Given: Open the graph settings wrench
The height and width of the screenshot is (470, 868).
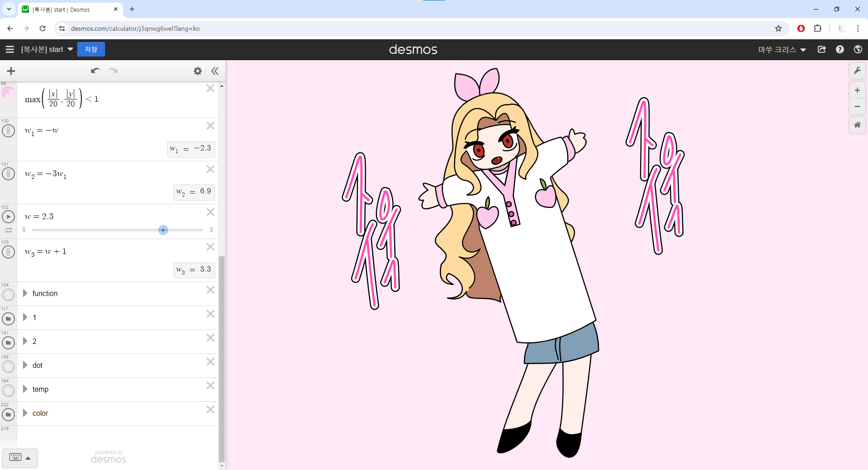Looking at the screenshot, I should pyautogui.click(x=857, y=71).
